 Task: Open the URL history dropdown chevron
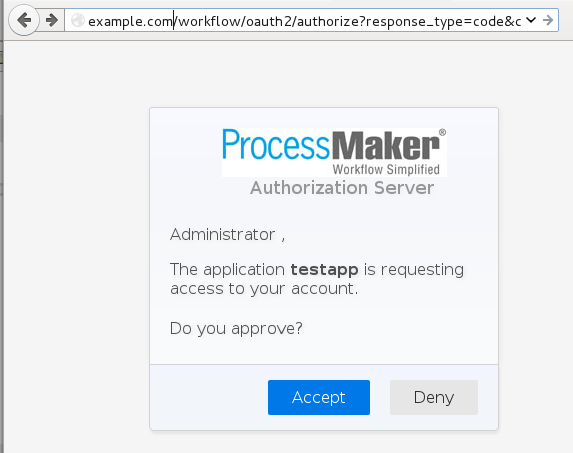[531, 20]
